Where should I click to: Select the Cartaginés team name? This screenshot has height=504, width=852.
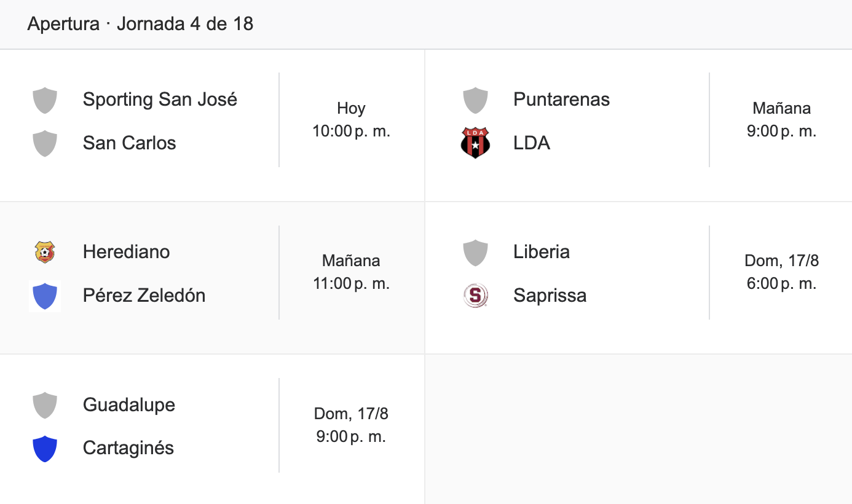click(128, 448)
